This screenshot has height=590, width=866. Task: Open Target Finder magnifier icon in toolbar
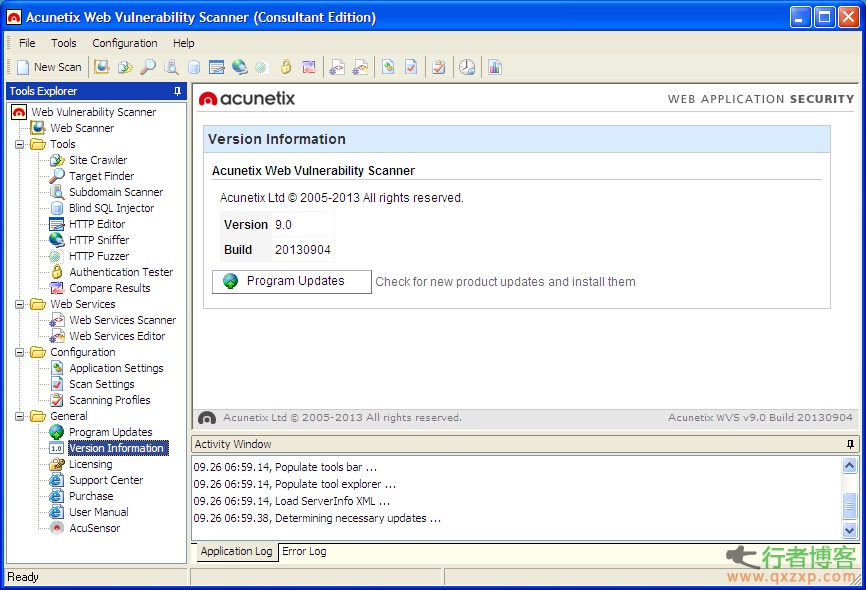(x=147, y=67)
